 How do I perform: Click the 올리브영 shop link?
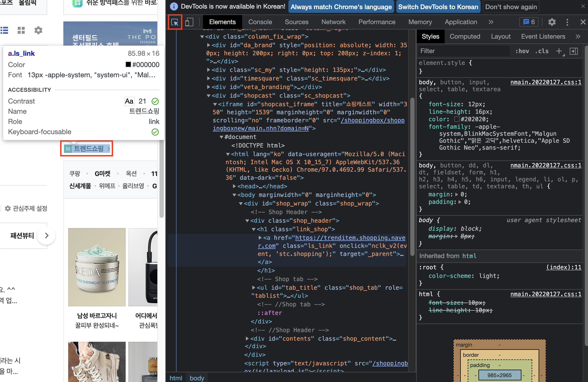[133, 186]
